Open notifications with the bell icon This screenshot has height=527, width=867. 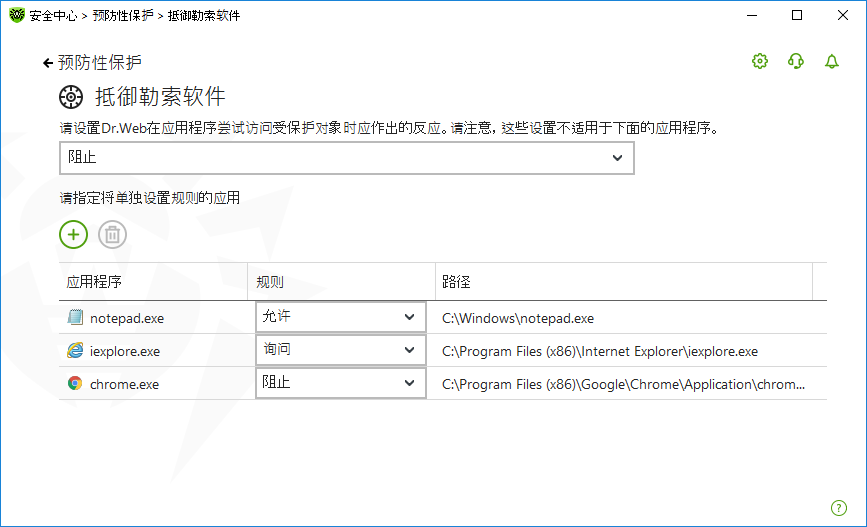(832, 62)
